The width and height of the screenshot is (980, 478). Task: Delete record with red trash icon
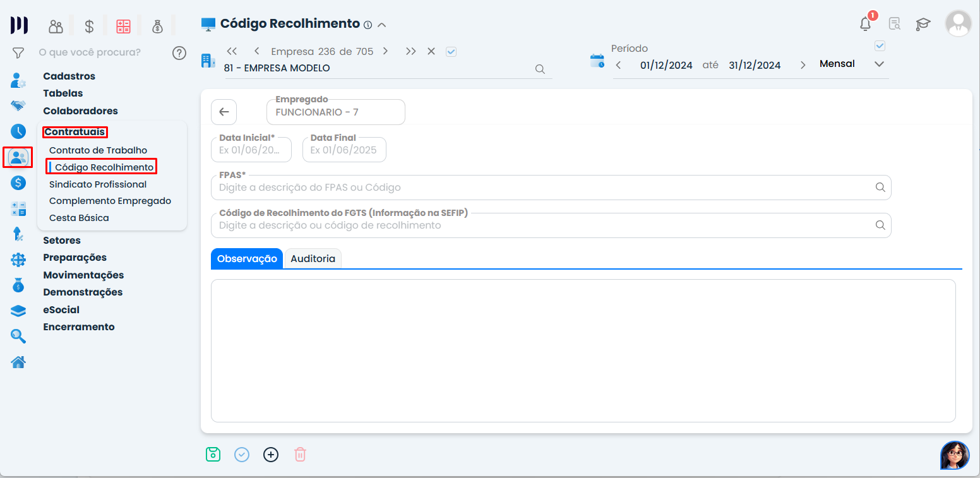tap(300, 455)
